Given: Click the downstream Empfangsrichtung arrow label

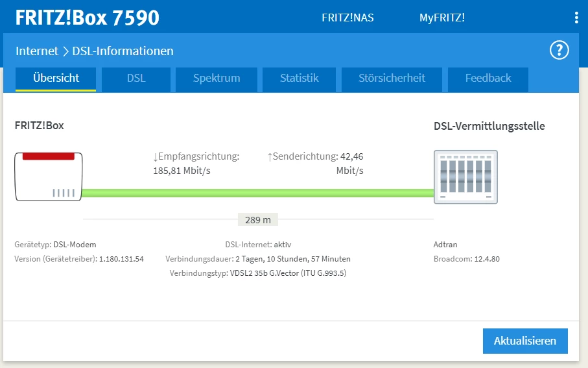Looking at the screenshot, I should click(196, 156).
